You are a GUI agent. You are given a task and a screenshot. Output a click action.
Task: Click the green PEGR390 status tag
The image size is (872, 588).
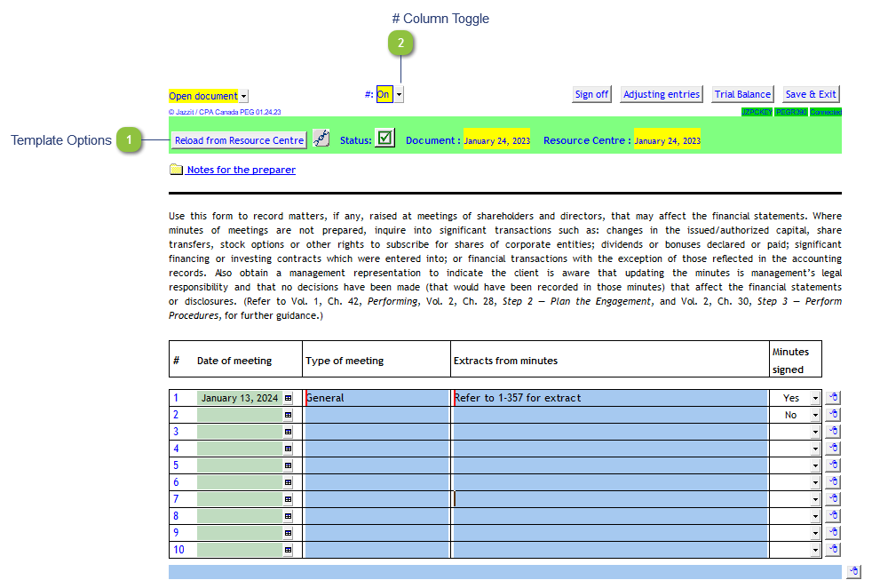click(x=791, y=113)
